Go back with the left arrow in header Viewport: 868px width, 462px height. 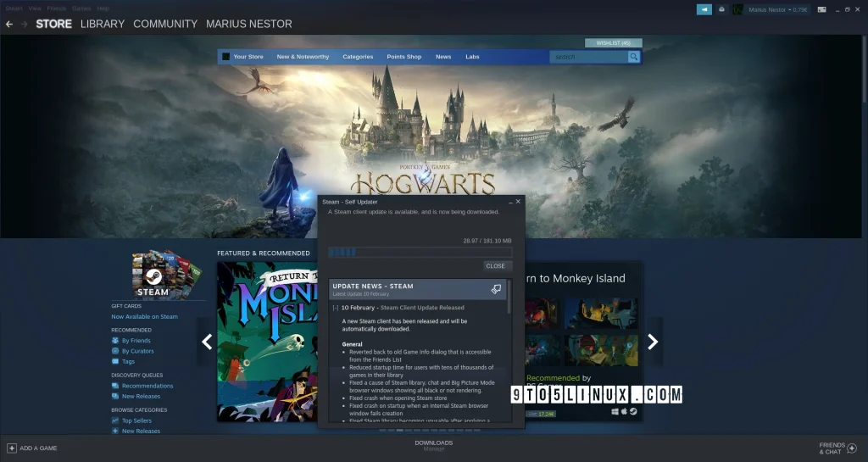point(8,24)
